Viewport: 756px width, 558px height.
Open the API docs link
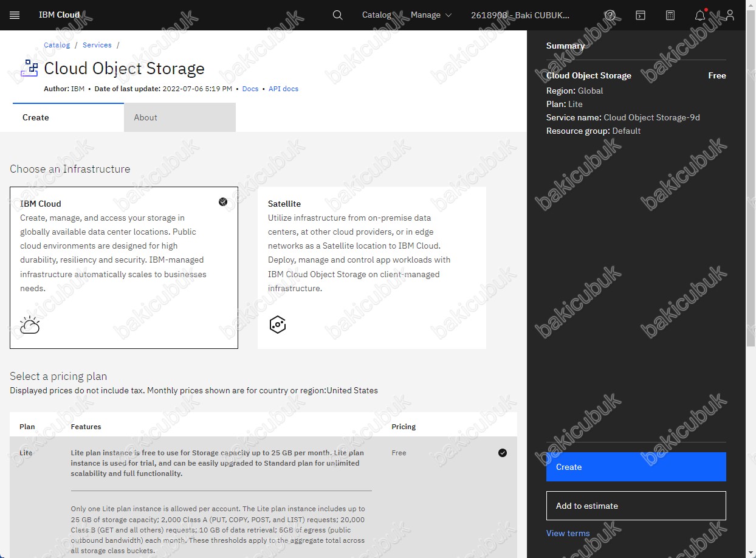point(283,89)
